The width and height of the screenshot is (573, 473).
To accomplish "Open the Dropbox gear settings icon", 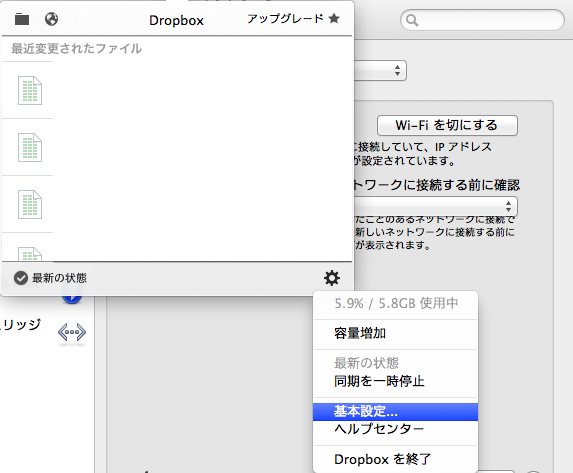I will (332, 278).
